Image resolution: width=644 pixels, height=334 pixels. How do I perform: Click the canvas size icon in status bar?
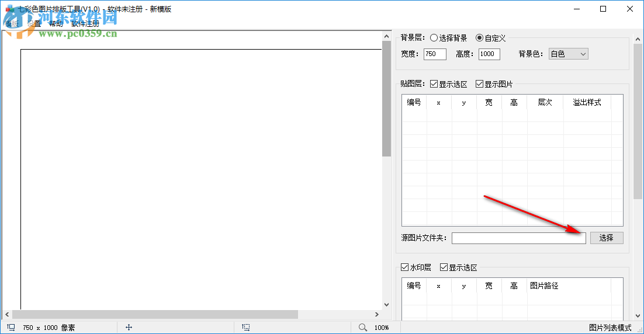click(x=11, y=327)
